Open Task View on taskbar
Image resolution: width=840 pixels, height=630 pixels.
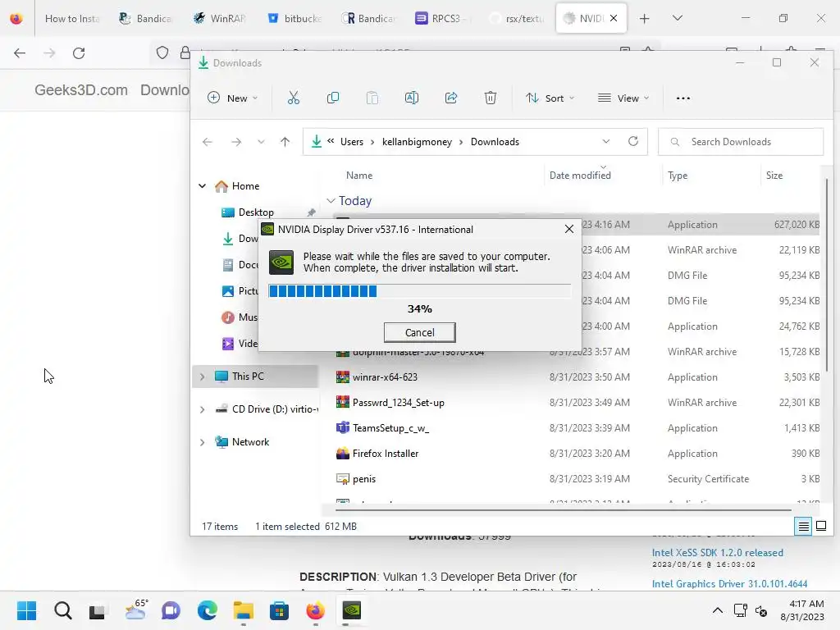(98, 610)
